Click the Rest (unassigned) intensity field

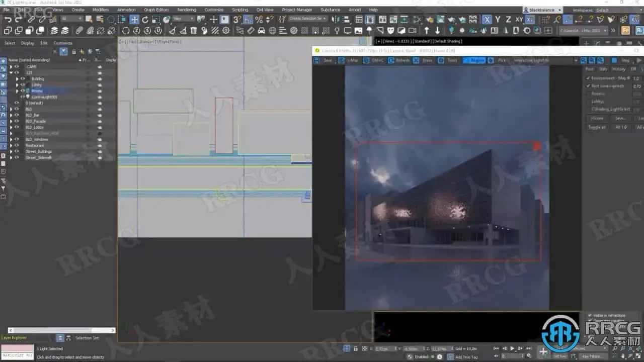(637, 86)
